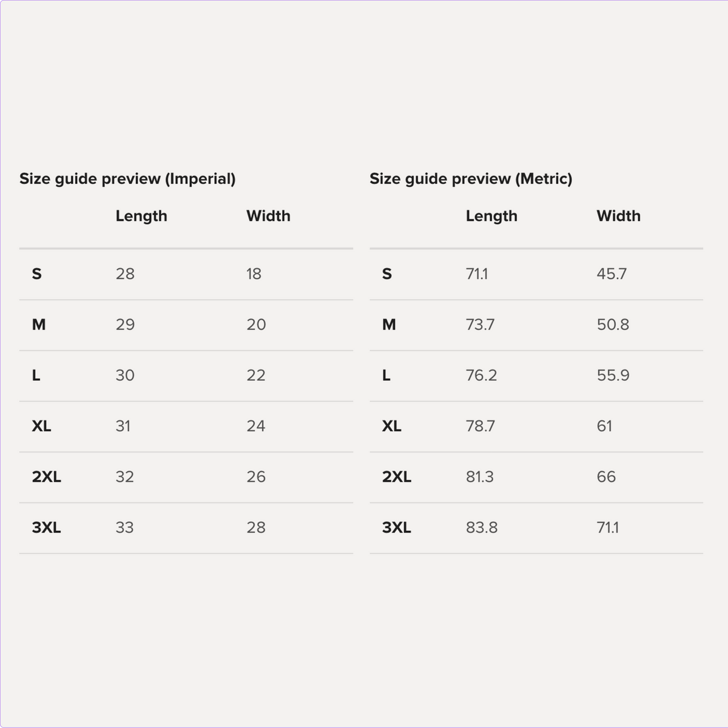Click size XL row label in Metric table
728x728 pixels.
[392, 426]
